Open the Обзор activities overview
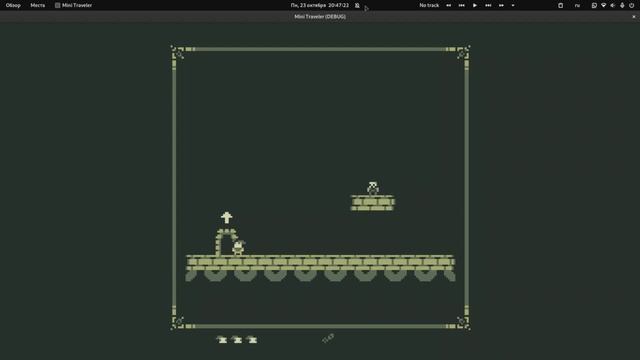This screenshot has height=360, width=640. (x=13, y=5)
